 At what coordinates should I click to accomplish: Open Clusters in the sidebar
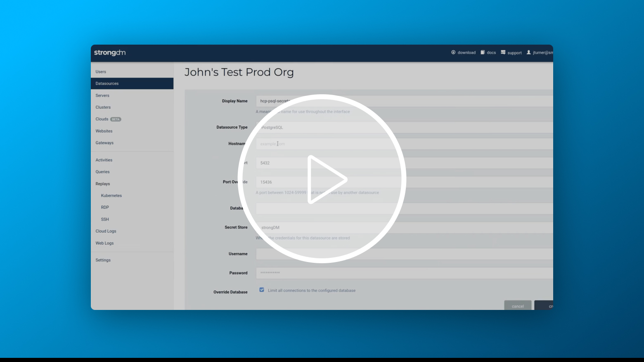(103, 107)
